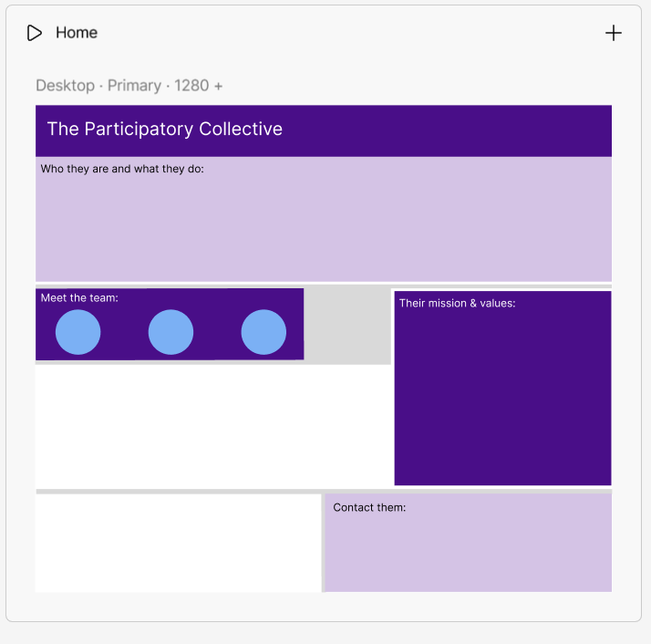The width and height of the screenshot is (651, 644).
Task: Select the middle blue team circle
Action: 170,332
